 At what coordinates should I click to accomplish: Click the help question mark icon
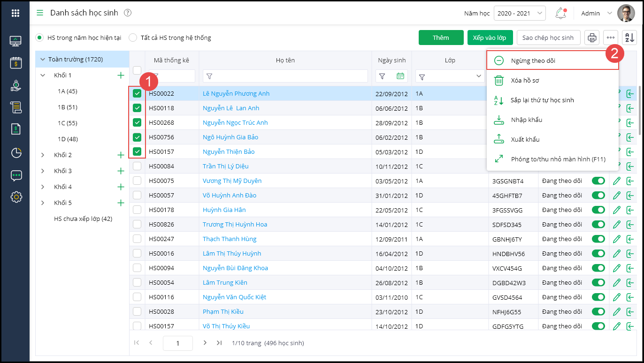point(128,13)
